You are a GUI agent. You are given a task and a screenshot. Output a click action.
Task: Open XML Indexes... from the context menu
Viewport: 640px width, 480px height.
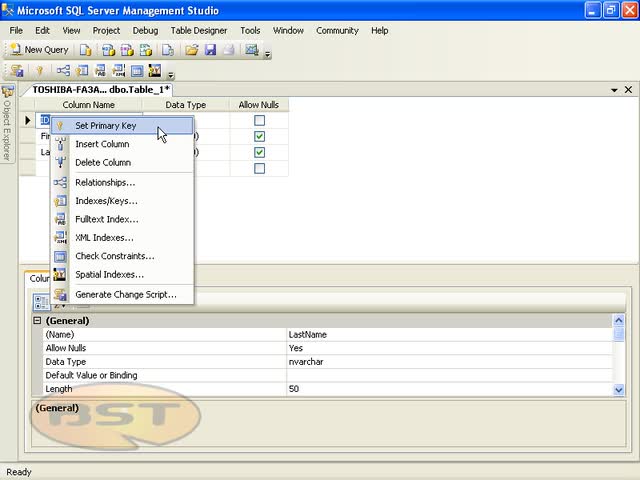122,238
